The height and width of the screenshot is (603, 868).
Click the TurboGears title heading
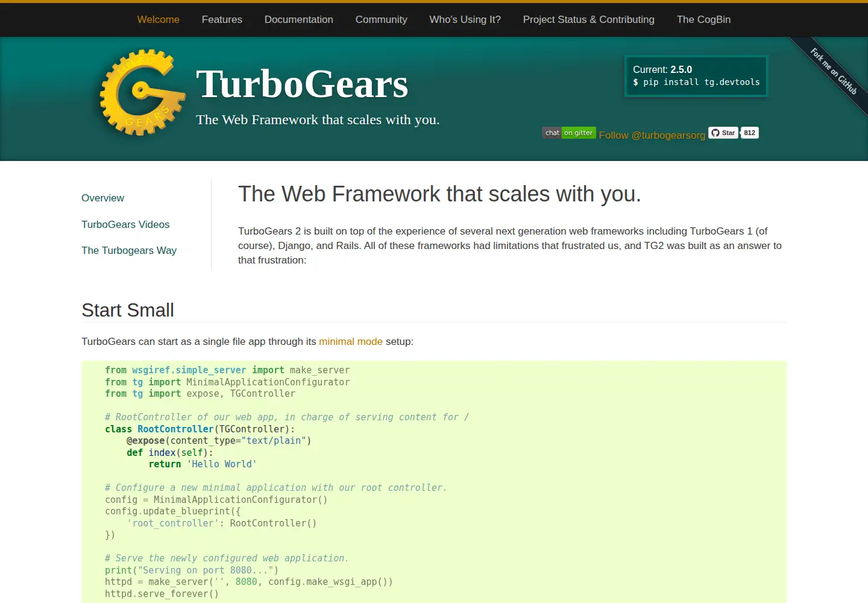click(302, 84)
